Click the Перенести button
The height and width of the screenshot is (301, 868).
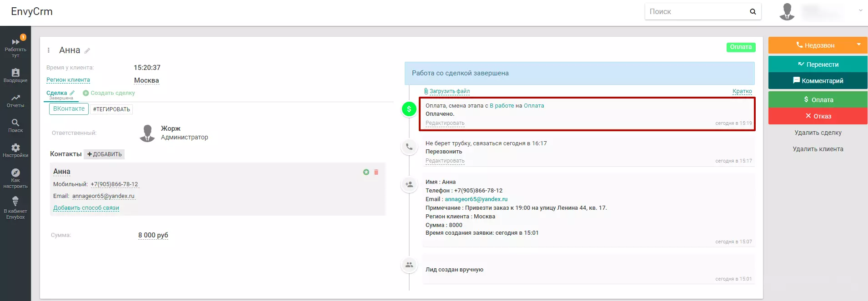coord(818,64)
